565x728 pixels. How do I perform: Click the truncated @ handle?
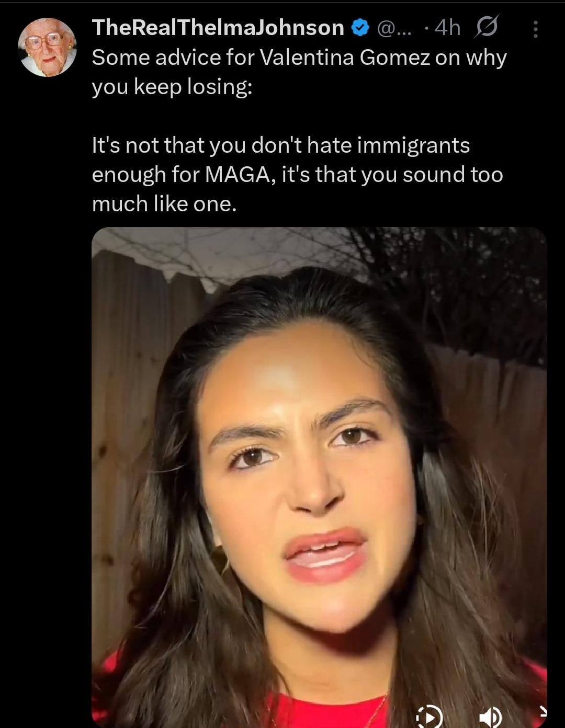tap(394, 28)
